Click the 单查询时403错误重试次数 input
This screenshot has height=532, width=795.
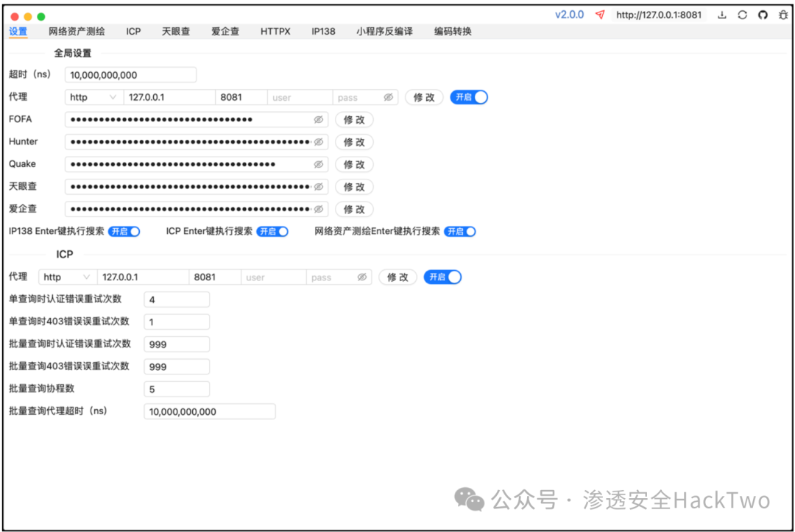tap(177, 322)
